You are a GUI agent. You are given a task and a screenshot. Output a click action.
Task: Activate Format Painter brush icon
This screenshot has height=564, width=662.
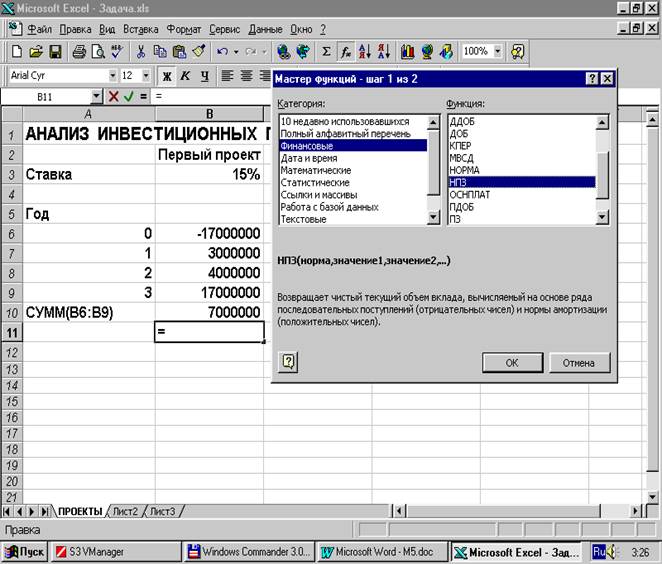198,52
